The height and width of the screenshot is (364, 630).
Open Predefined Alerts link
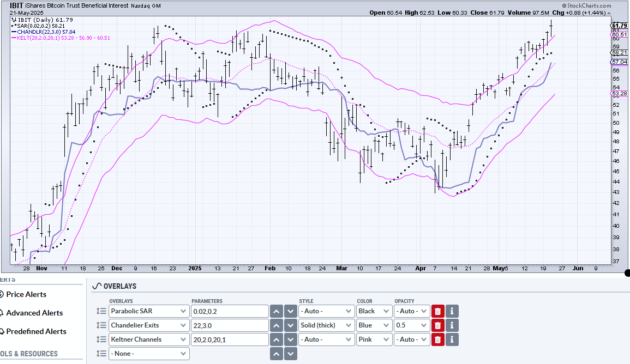click(36, 331)
